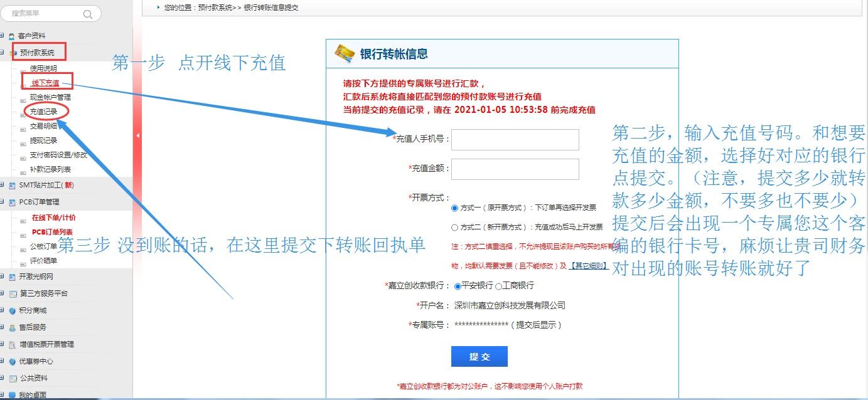The image size is (868, 400).
Task: Open 充值记录 in the sidebar menu
Action: click(x=44, y=112)
